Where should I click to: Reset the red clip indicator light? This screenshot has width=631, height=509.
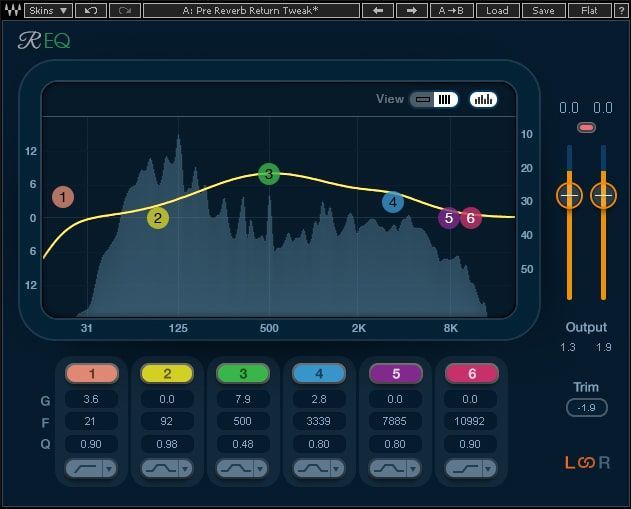[586, 128]
